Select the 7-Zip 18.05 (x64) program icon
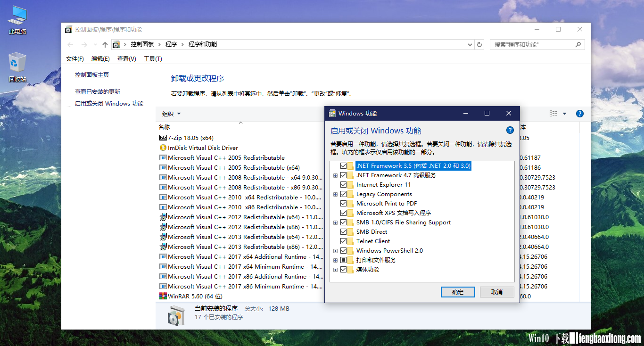Screen dimensions: 644x346 tap(163, 138)
